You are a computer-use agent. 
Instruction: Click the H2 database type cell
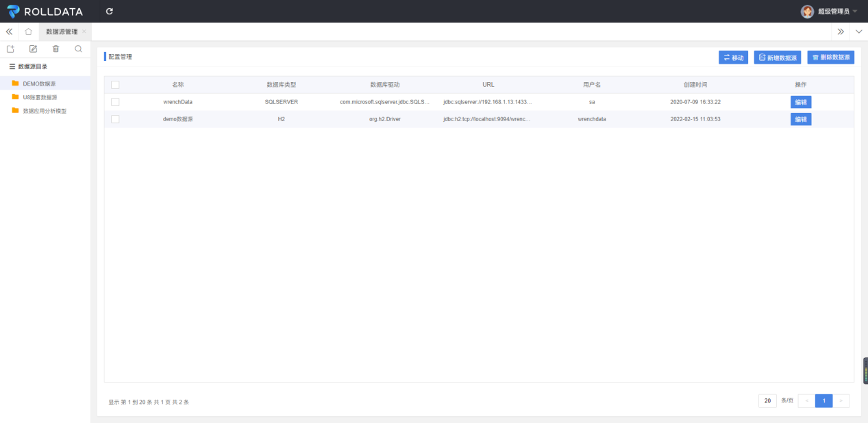point(281,119)
